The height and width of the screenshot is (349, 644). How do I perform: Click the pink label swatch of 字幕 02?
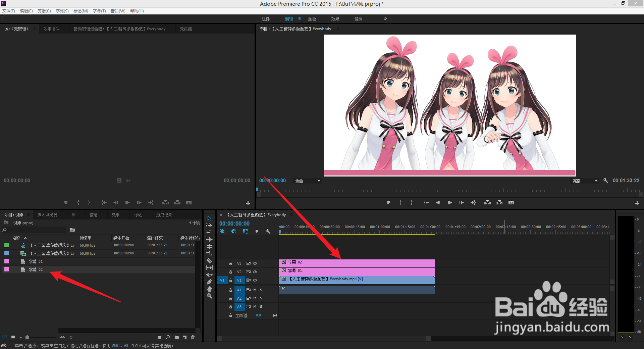point(6,269)
